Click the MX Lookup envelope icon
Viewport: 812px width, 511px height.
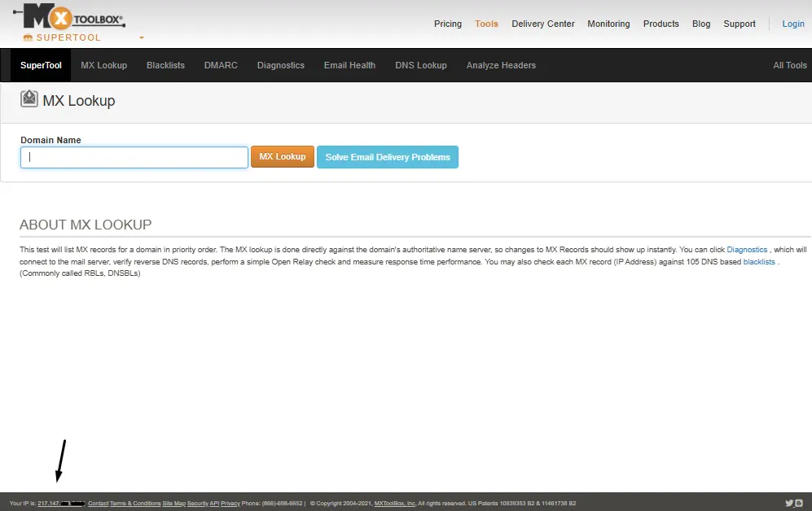tap(29, 99)
